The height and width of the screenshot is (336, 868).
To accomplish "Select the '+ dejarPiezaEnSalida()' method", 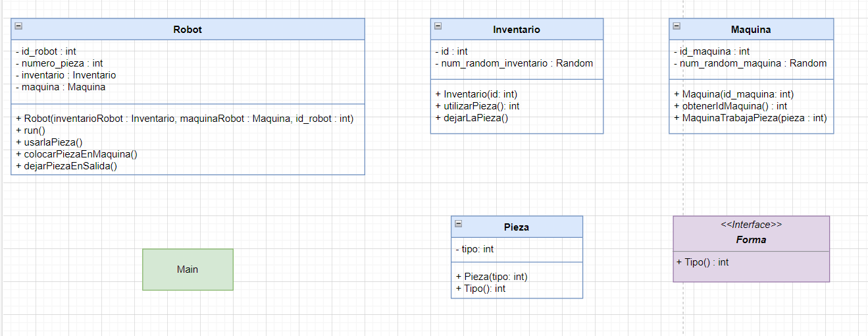I will 66,166.
